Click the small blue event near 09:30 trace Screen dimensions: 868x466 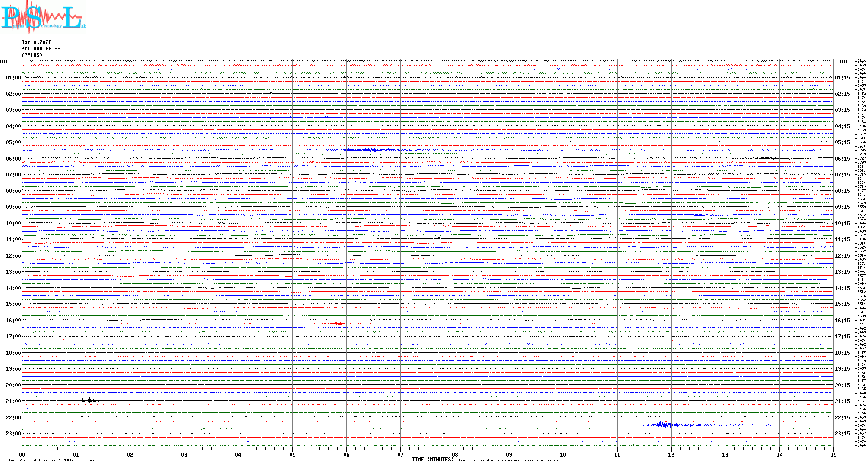[x=696, y=214]
